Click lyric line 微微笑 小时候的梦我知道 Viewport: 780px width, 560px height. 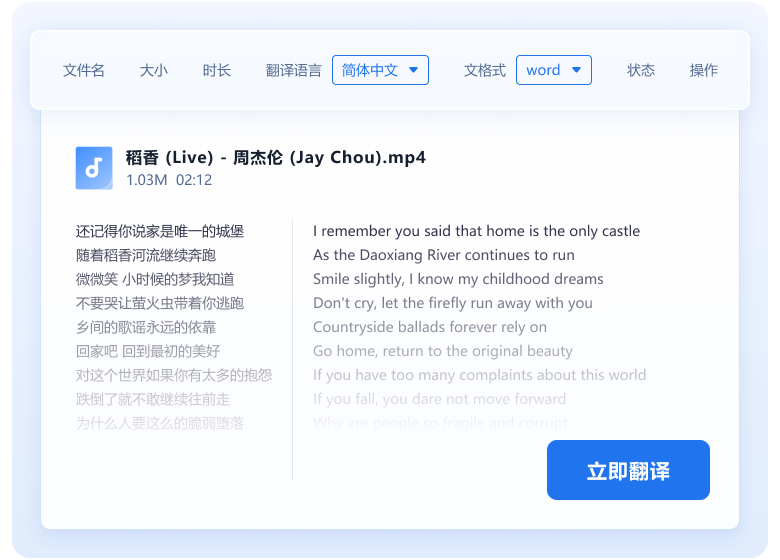pyautogui.click(x=155, y=279)
